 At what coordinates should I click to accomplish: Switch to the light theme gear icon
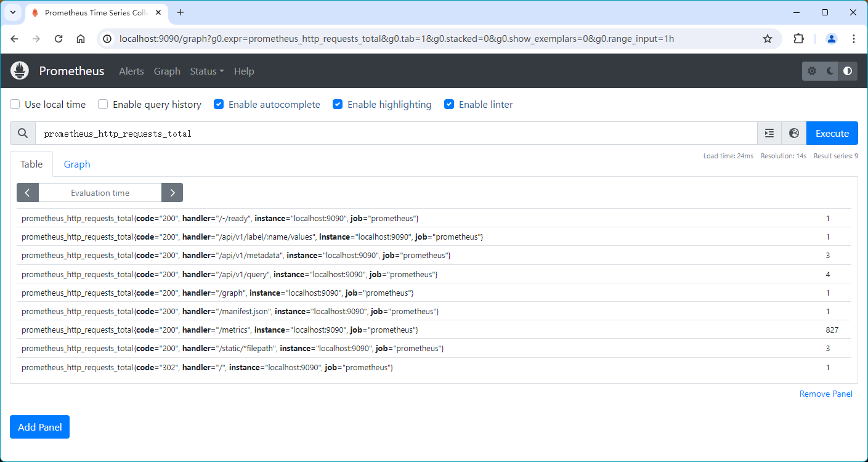pos(811,71)
